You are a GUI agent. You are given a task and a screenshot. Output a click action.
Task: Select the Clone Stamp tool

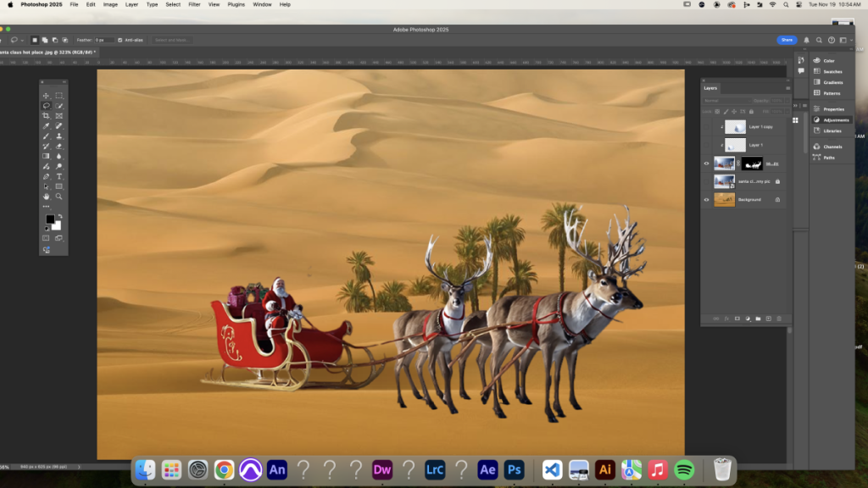(x=58, y=136)
